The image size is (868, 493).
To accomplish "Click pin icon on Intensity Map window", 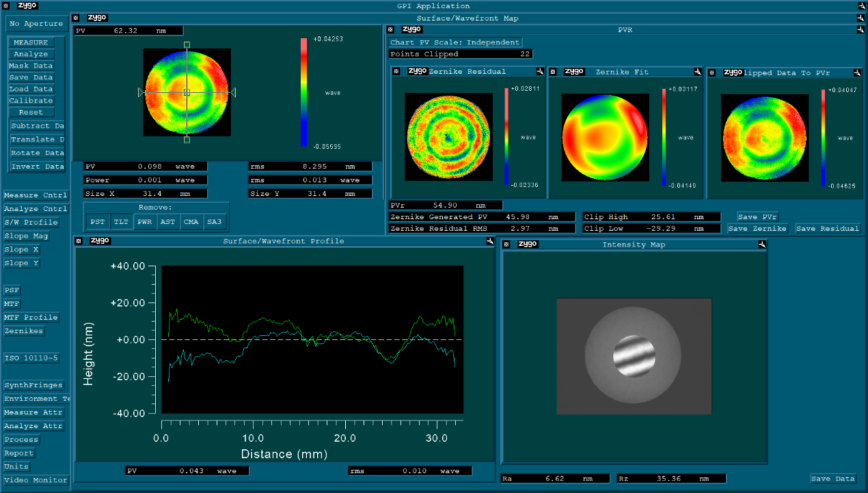I will point(761,244).
